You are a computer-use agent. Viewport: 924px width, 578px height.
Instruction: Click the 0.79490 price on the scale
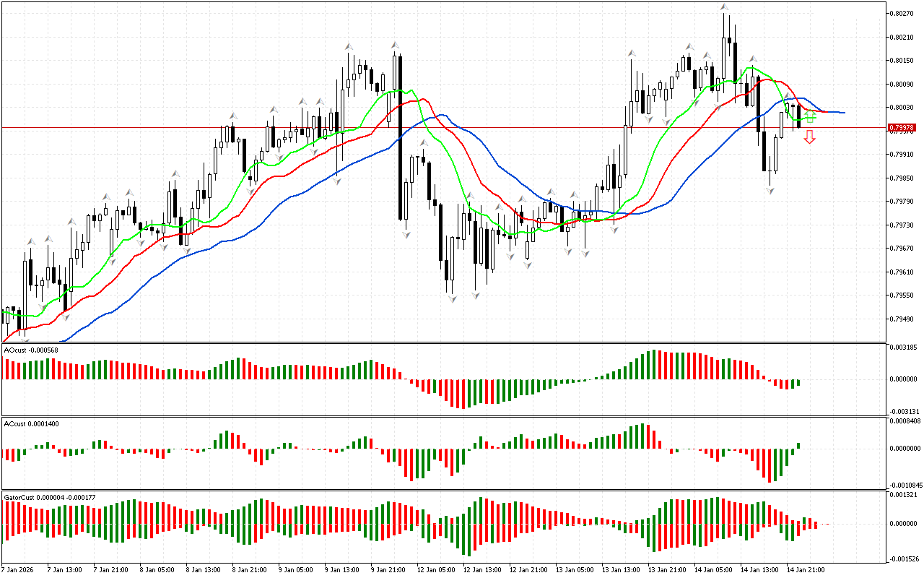point(903,319)
